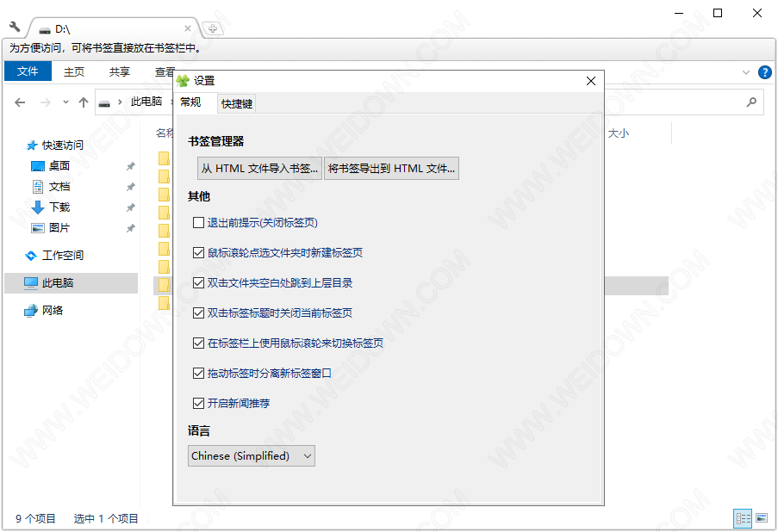
Task: Open the 共享 ribbon tab
Action: [x=120, y=72]
